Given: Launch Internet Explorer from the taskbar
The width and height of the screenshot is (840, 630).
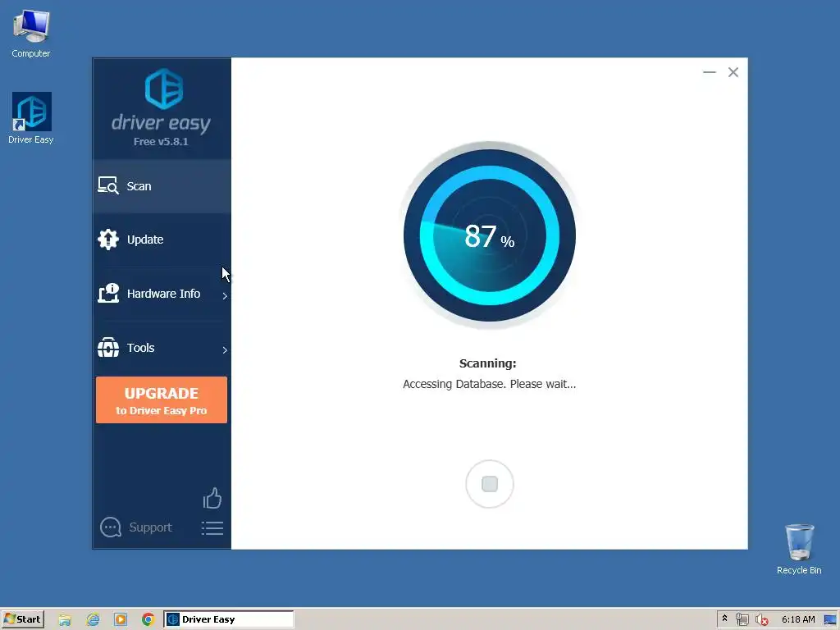Looking at the screenshot, I should pos(93,620).
